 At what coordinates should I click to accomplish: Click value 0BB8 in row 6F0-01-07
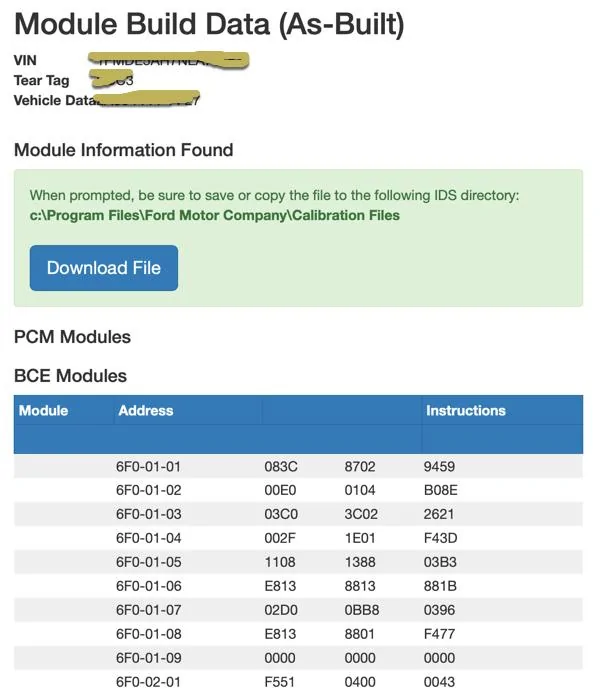pos(361,610)
